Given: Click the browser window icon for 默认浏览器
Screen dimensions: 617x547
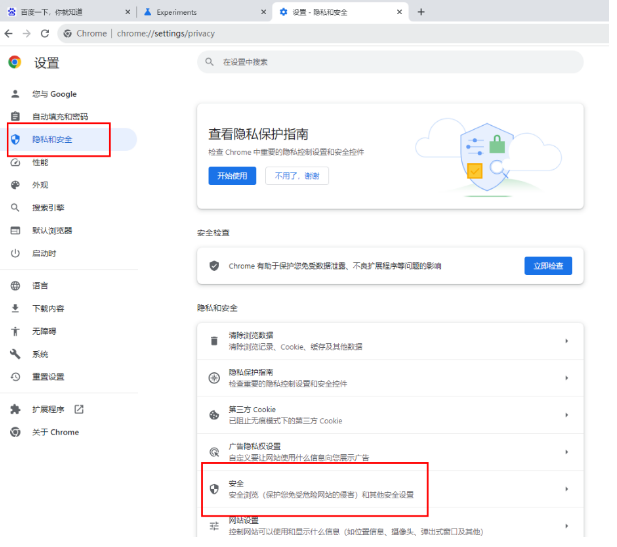Looking at the screenshot, I should [x=15, y=231].
